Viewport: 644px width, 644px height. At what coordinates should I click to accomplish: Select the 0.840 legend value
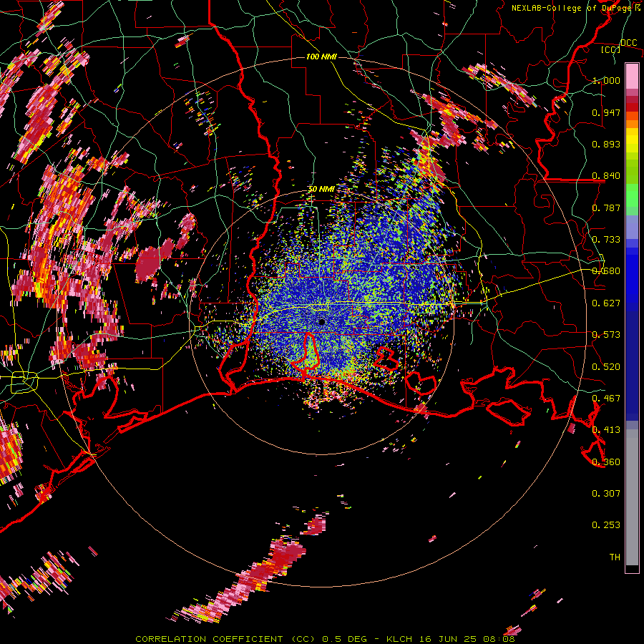606,176
